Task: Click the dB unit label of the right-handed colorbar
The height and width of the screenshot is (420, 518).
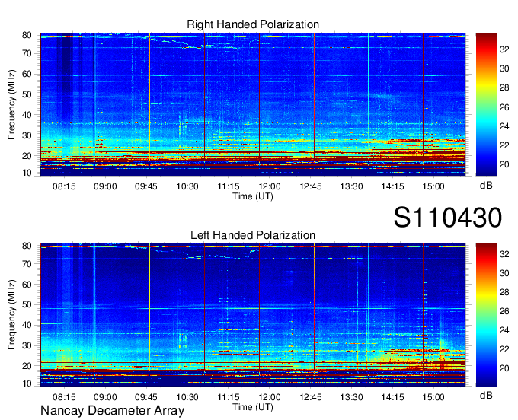Action: [x=486, y=186]
